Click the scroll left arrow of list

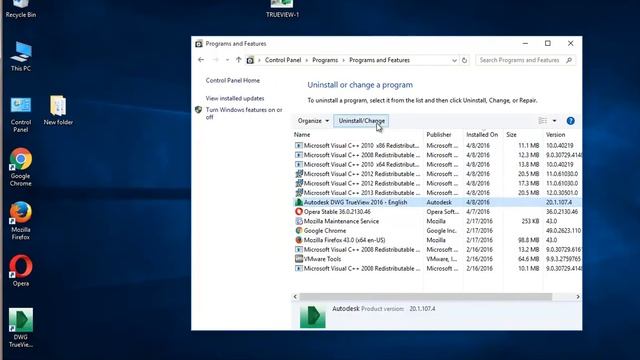[x=295, y=297]
